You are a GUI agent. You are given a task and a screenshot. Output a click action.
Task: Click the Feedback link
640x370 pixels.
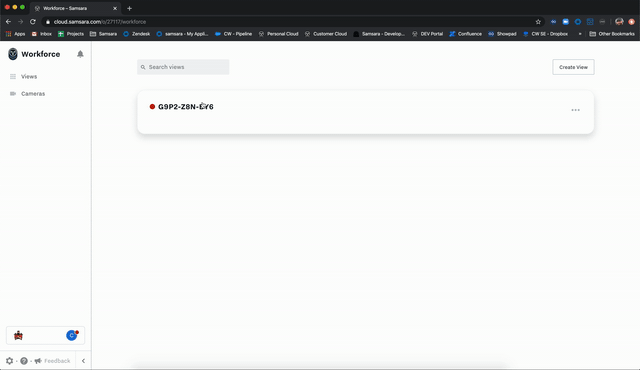[57, 361]
